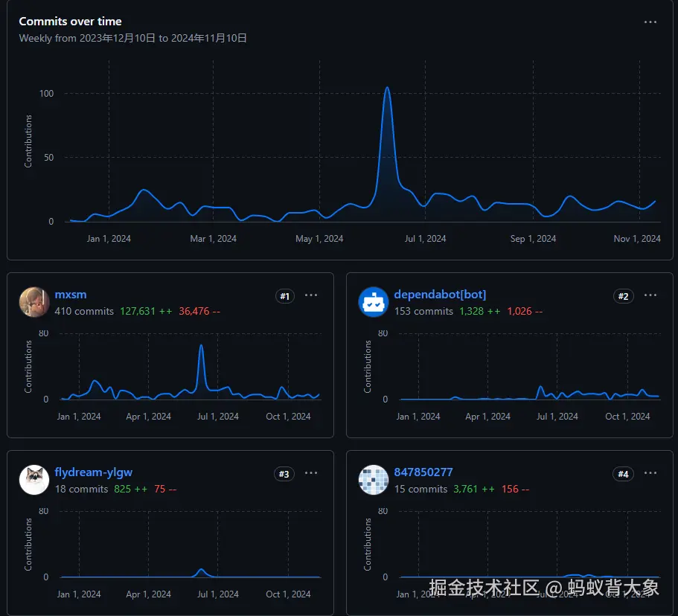
Task: Click the Commits over time heading
Action: (x=70, y=21)
